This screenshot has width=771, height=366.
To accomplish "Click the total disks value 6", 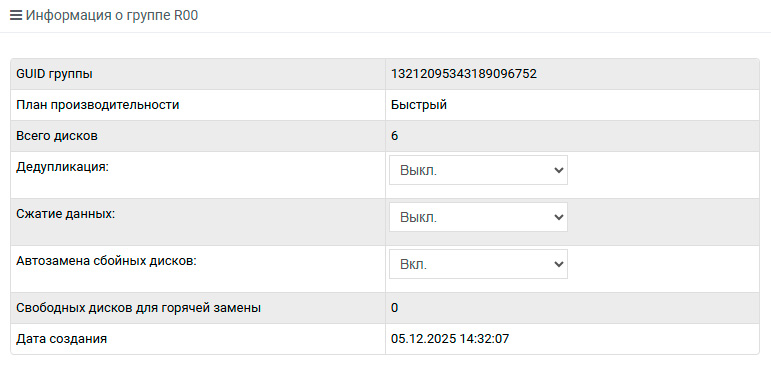I will (x=395, y=136).
